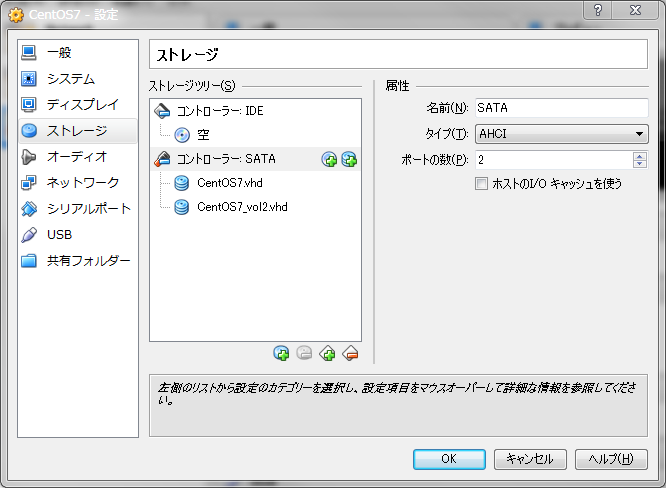666x488 pixels.
Task: Open the ネットワーク settings category
Action: pyautogui.click(x=78, y=183)
